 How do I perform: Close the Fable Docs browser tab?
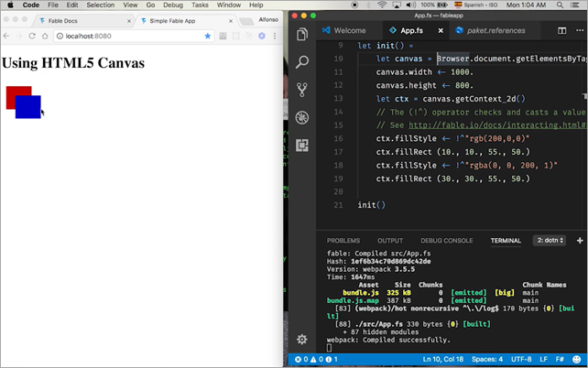click(129, 21)
